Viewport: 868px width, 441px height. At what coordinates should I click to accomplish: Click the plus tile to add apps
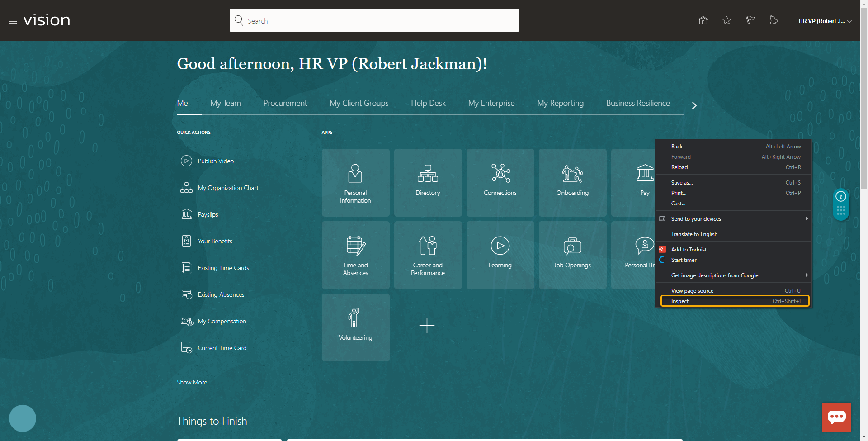(427, 326)
